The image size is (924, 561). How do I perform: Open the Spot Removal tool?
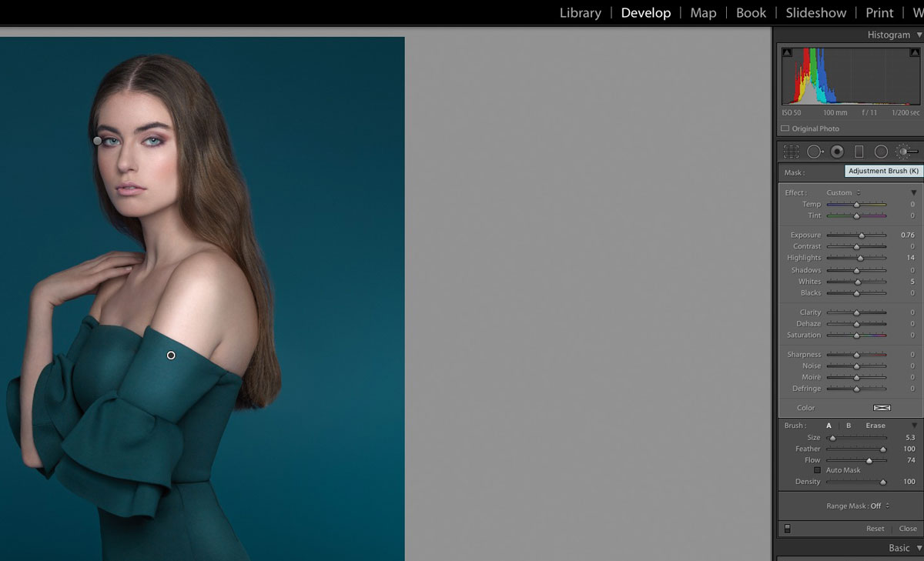coord(815,151)
